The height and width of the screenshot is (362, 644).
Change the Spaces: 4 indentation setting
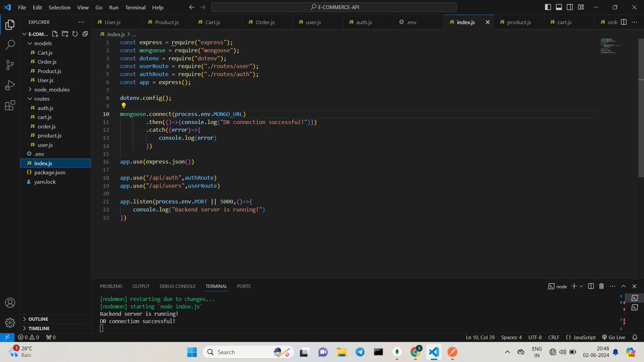pyautogui.click(x=511, y=337)
